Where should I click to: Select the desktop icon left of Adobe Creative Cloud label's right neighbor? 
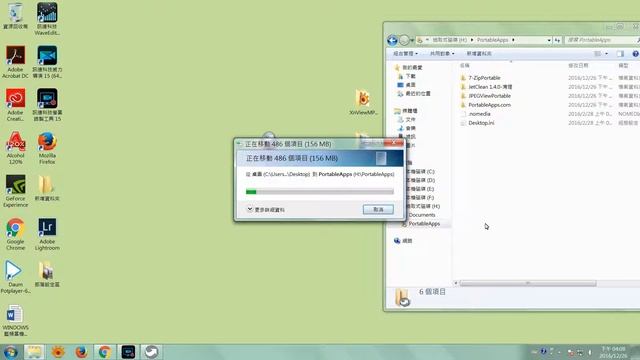(x=16, y=105)
